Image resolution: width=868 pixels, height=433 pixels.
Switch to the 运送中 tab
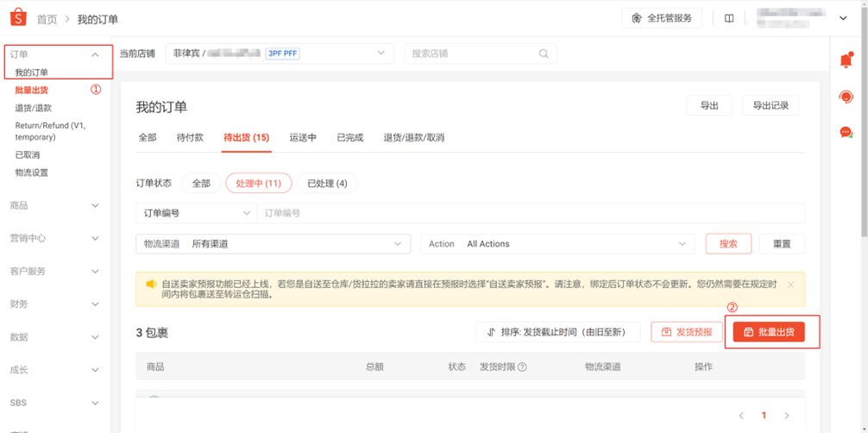(x=303, y=137)
